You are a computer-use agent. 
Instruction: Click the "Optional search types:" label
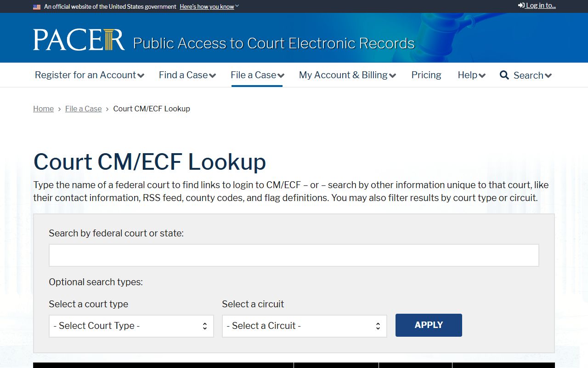pyautogui.click(x=96, y=282)
